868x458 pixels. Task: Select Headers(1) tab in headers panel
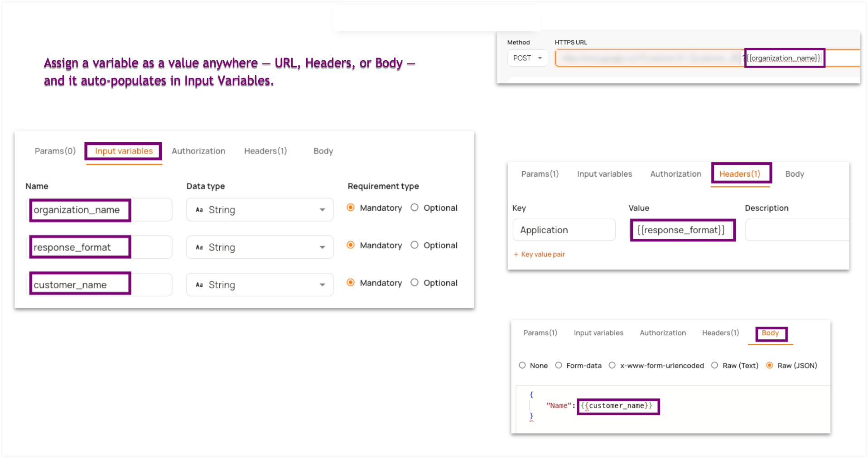(x=740, y=174)
